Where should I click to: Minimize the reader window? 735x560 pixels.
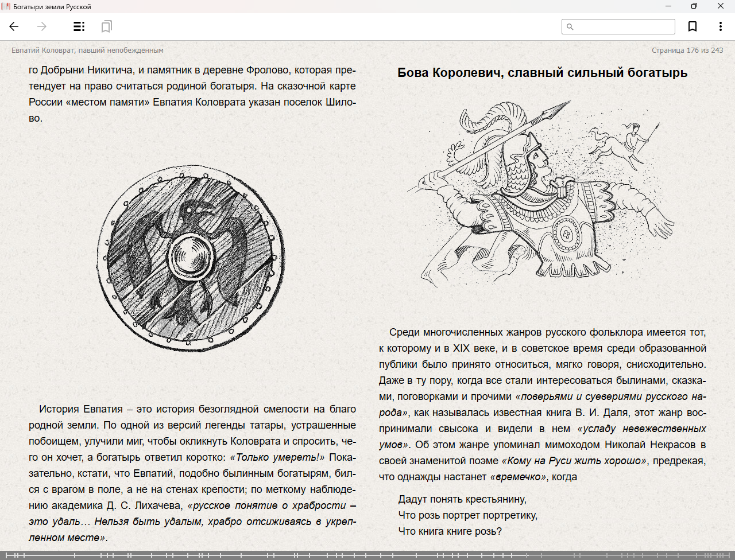coord(668,6)
